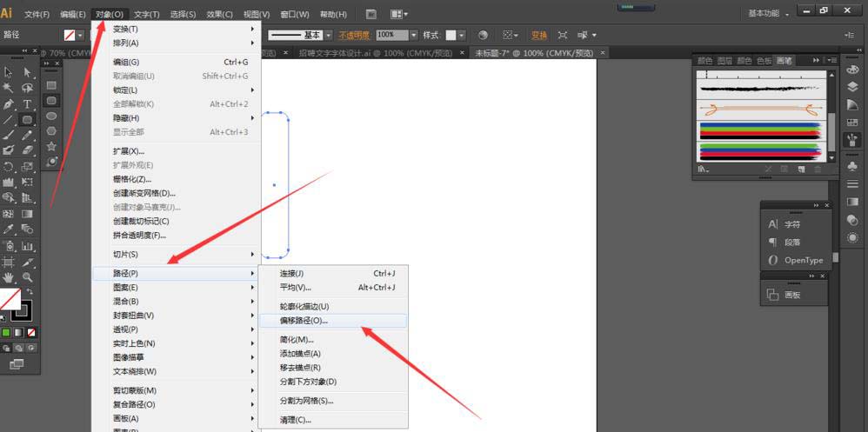The image size is (868, 432).
Task: Switch to the 画笔 panel tab
Action: 785,61
